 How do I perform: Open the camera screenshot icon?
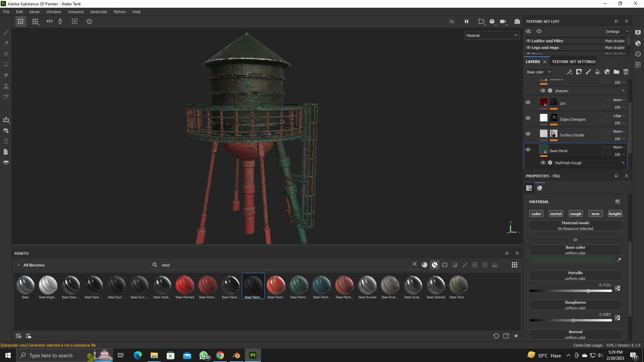tap(517, 21)
